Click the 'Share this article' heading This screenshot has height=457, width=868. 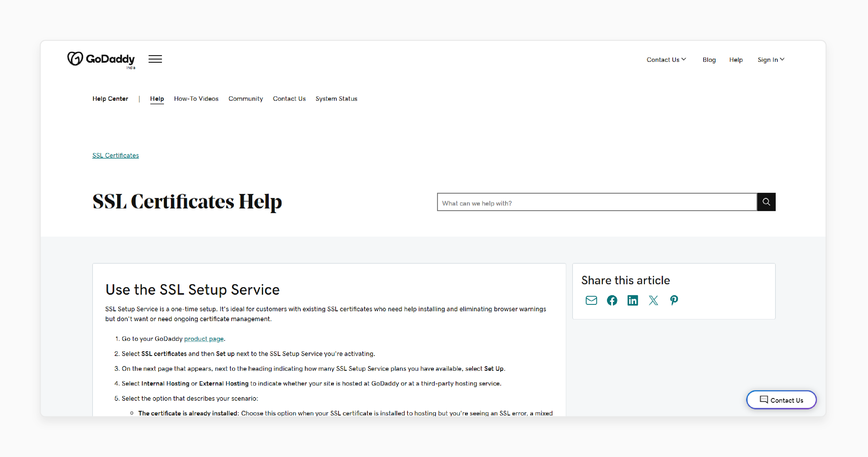click(x=626, y=280)
